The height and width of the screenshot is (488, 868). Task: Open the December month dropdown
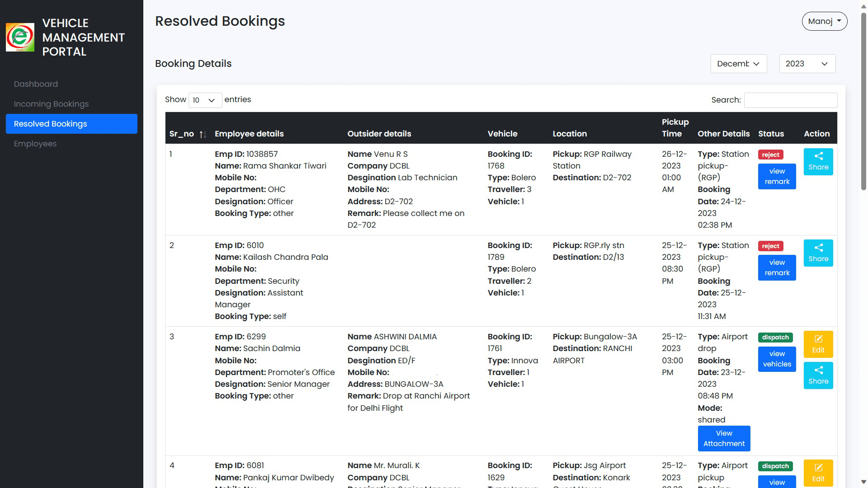coord(738,64)
